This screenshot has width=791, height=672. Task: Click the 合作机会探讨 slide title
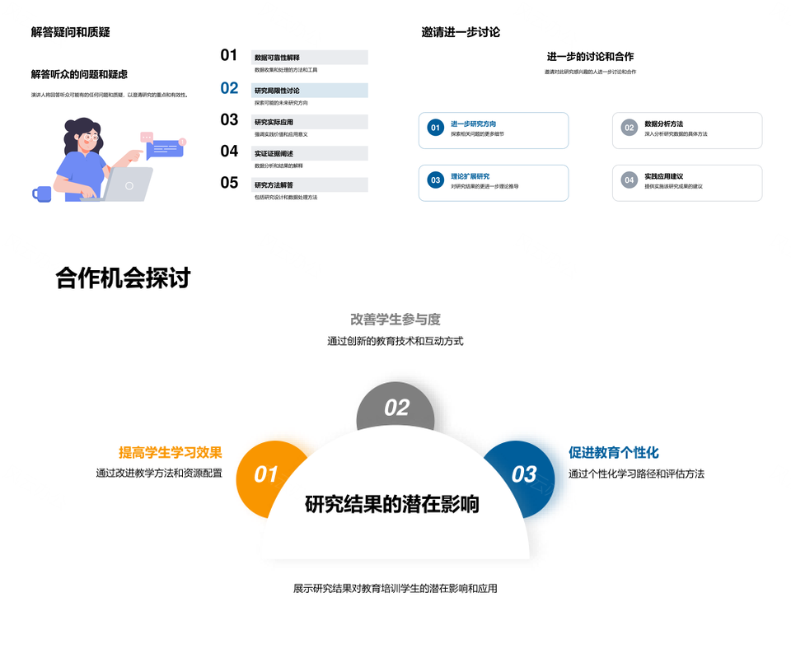(123, 278)
